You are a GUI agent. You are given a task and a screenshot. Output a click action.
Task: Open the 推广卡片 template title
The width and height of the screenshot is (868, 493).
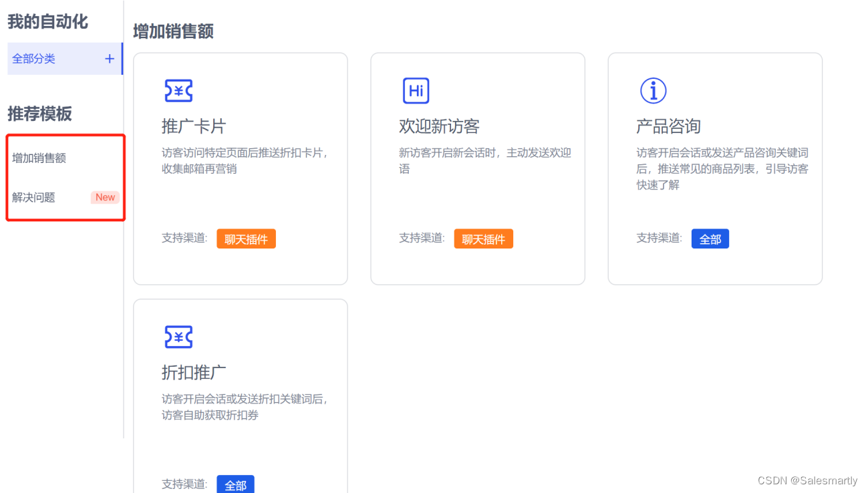click(x=194, y=126)
